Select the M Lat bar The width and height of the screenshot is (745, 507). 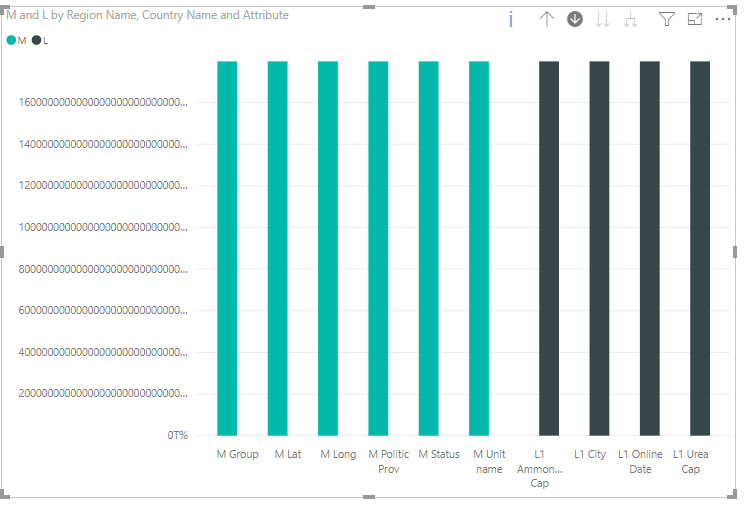(277, 248)
